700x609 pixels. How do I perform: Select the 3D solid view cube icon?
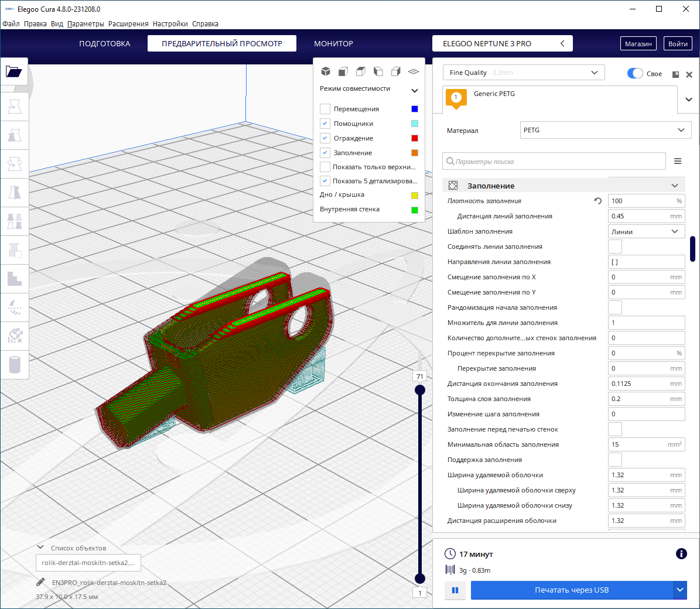[326, 71]
